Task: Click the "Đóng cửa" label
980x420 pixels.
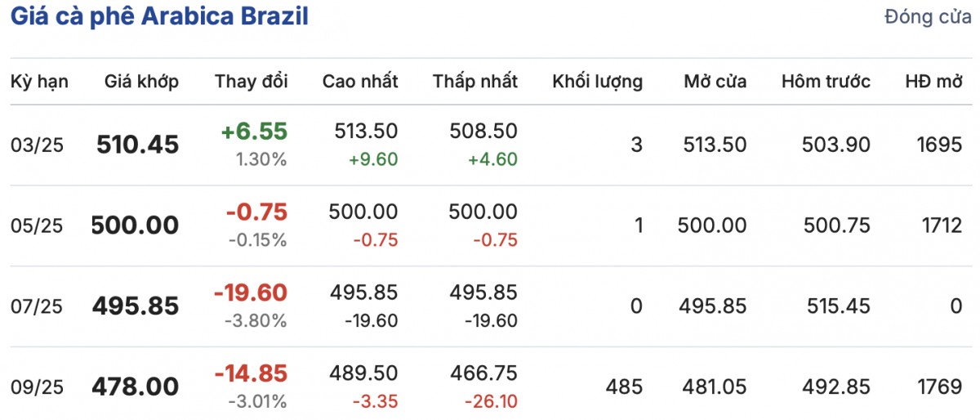Action: [x=927, y=17]
